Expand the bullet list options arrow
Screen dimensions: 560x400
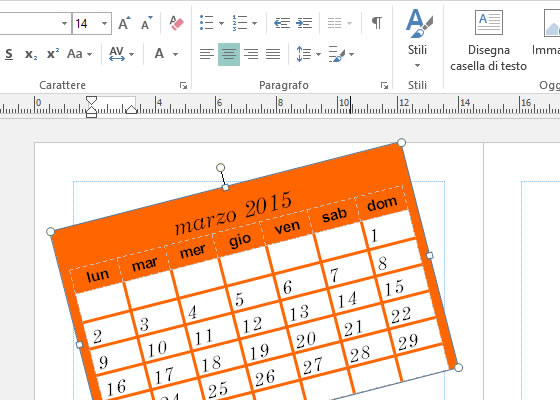point(221,24)
